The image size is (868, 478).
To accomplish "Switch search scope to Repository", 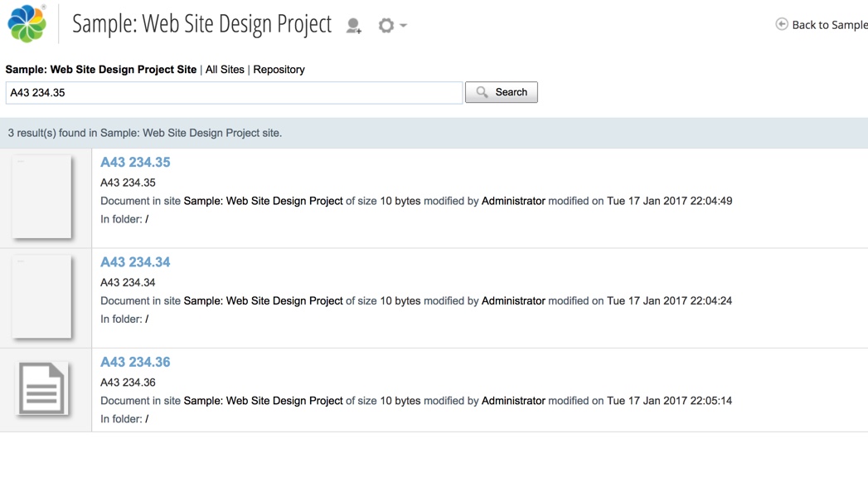I will click(x=279, y=70).
